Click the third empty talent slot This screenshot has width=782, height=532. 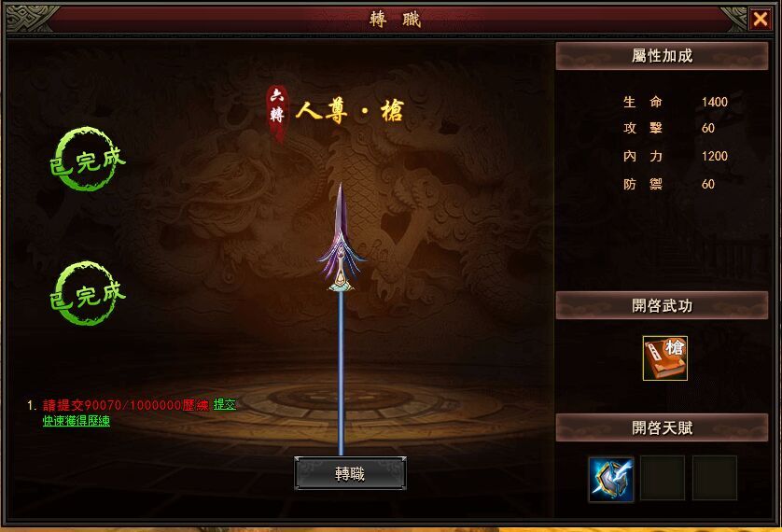pyautogui.click(x=715, y=478)
